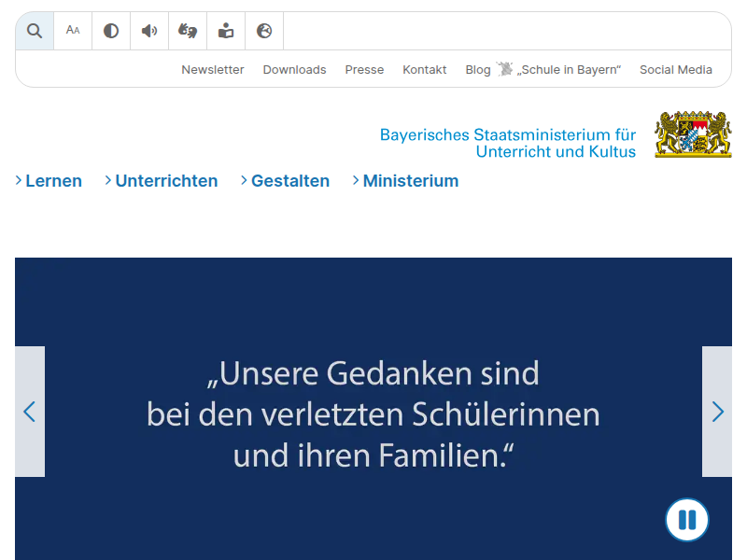
Task: Click the Bavaria map icon beside Blog
Action: [x=504, y=69]
